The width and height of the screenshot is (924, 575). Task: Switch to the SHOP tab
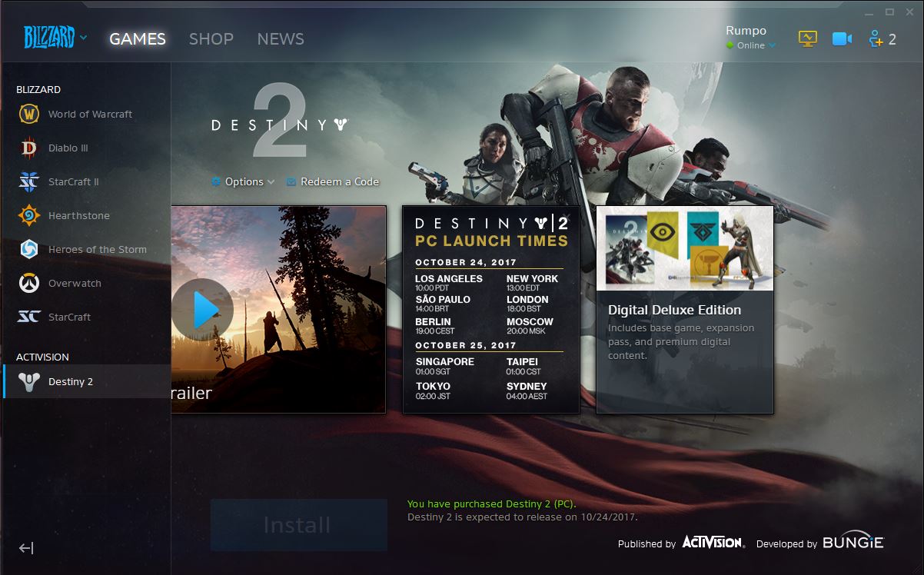[211, 38]
